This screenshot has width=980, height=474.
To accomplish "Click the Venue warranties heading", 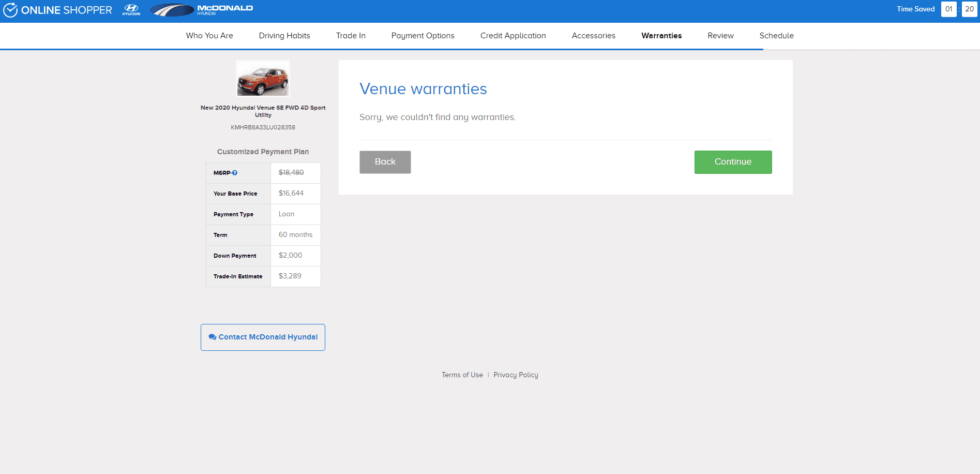I will [423, 89].
